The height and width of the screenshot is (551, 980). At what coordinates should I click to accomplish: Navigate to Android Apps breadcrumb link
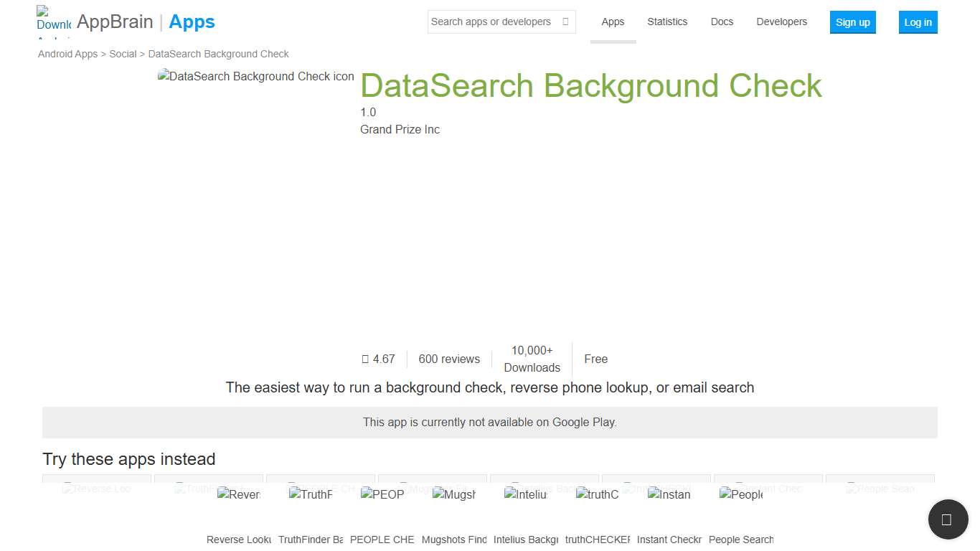coord(67,54)
